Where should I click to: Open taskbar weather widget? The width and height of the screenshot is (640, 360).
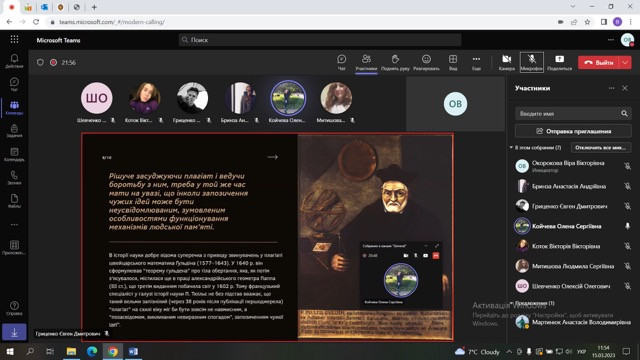[477, 351]
